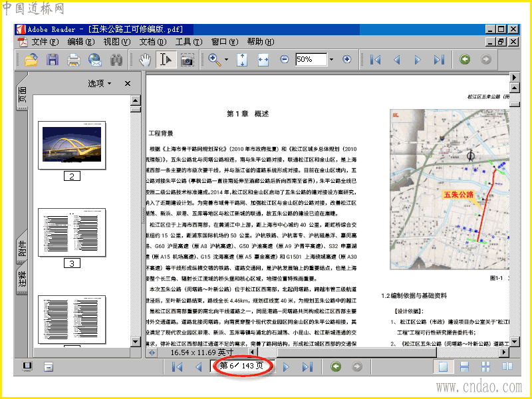Open the zoom percentage dropdown
Viewport: 532px width, 399px height.
click(x=331, y=60)
